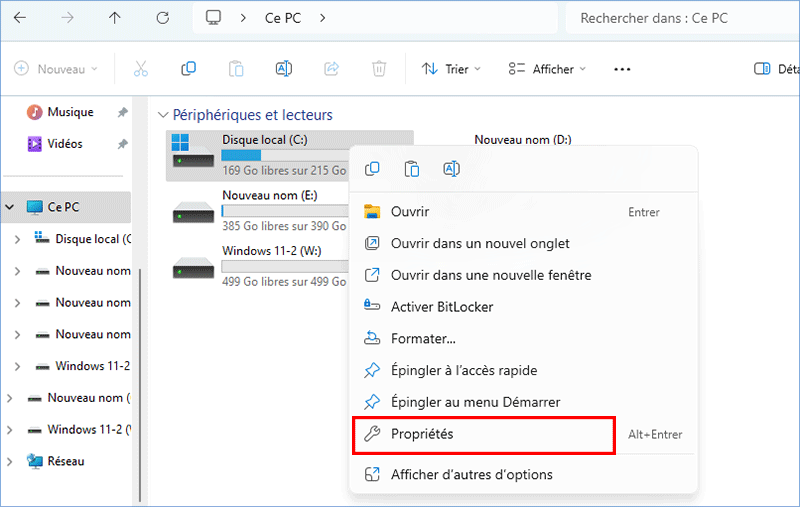Click the Rename icon in toolbar
This screenshot has height=507, width=800.
284,69
